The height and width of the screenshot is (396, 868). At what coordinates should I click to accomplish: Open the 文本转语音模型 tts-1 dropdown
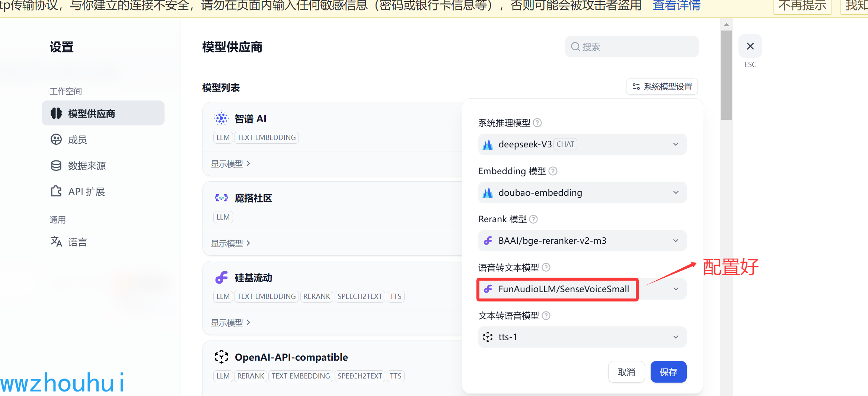[582, 337]
